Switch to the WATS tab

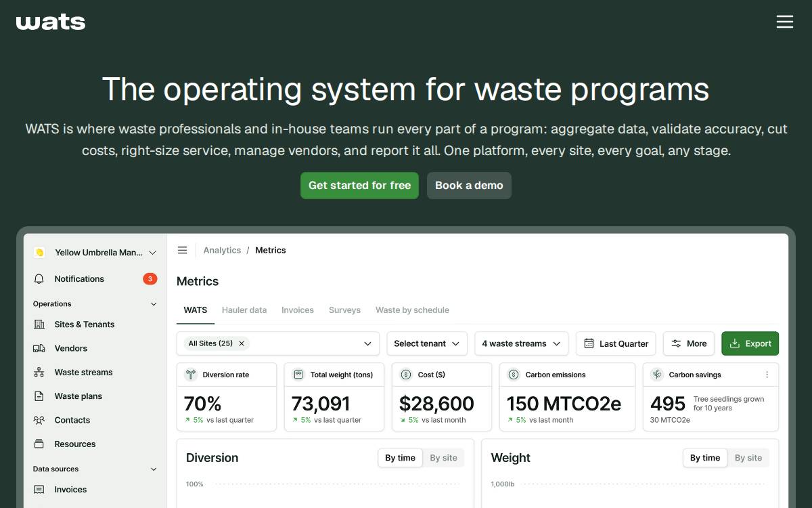click(x=196, y=310)
